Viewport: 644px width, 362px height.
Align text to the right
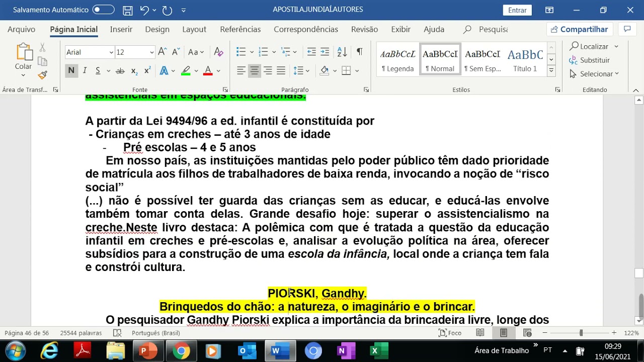click(268, 71)
